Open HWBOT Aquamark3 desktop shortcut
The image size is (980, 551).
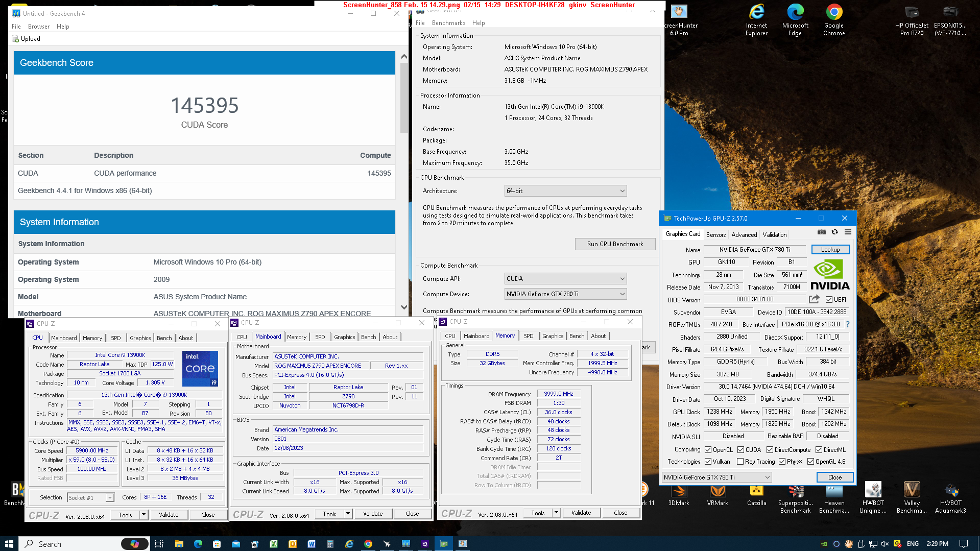[950, 498]
